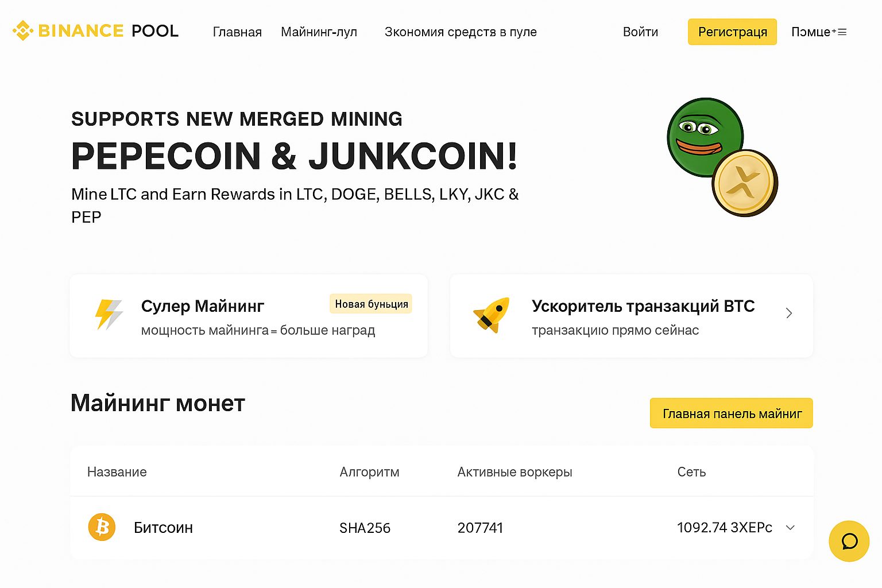Expand the Bitcoin row chevron

[x=790, y=528]
